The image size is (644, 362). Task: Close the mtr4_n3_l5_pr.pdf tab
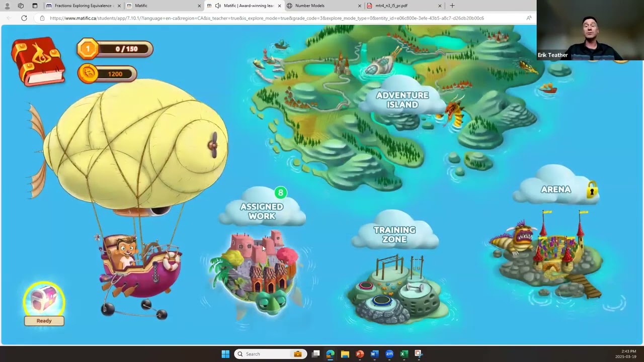click(440, 6)
